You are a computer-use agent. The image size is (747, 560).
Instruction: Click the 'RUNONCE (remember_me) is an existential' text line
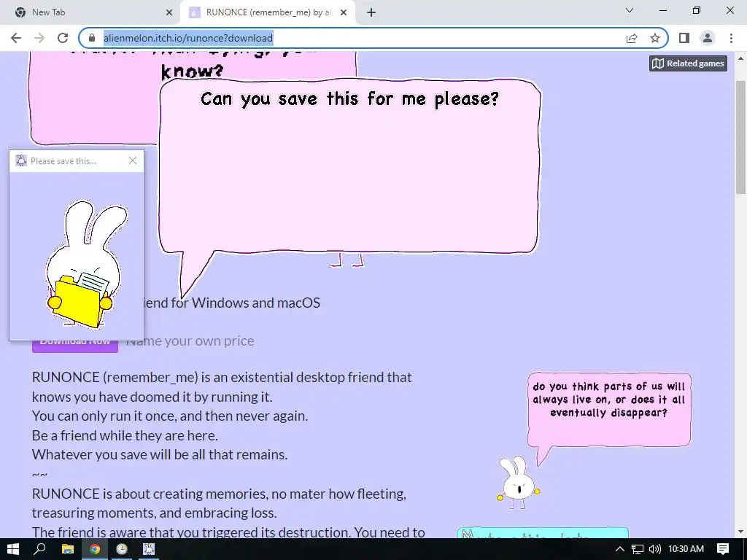[x=222, y=377]
